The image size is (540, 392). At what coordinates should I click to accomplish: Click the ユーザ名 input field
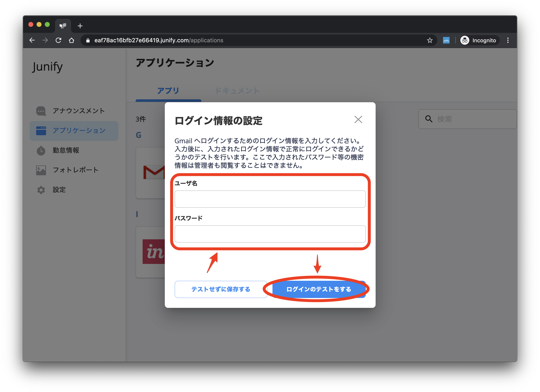270,199
